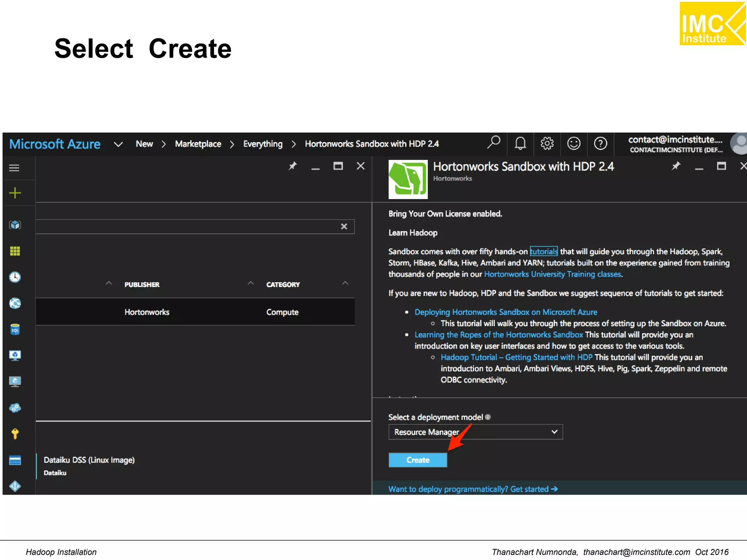Click the Create button
747x560 pixels.
point(418,460)
